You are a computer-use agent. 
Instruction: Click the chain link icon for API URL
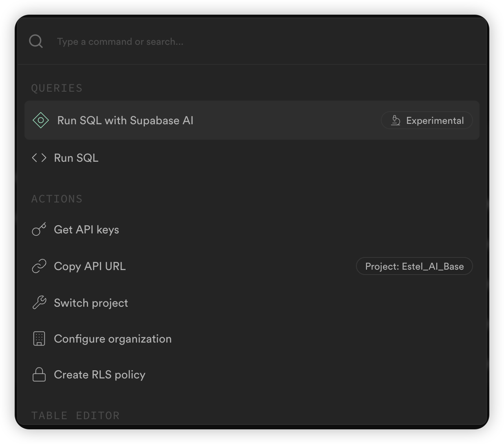39,266
